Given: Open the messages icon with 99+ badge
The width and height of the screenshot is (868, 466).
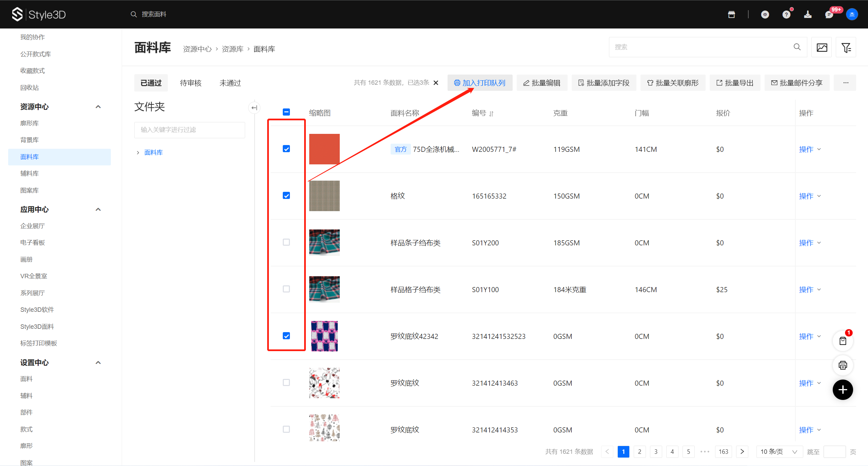Looking at the screenshot, I should click(x=829, y=15).
